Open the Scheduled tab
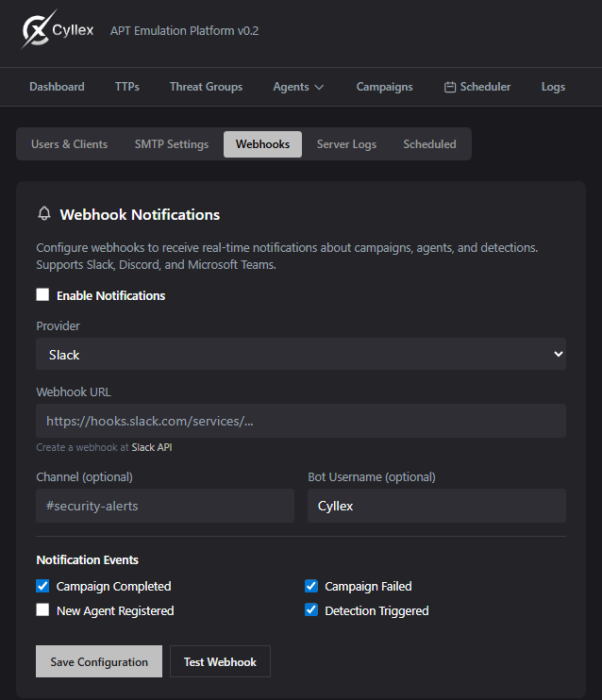 coord(429,144)
